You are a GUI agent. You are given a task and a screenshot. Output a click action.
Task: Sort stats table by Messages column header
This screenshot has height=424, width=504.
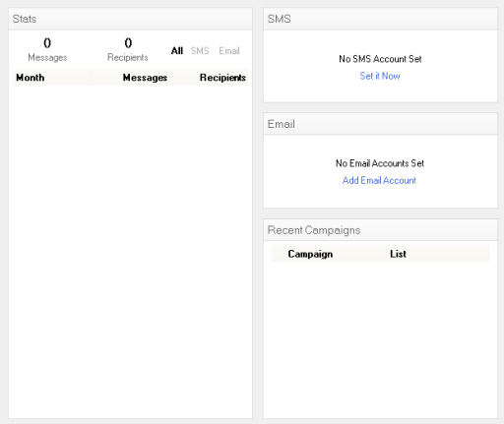click(145, 78)
